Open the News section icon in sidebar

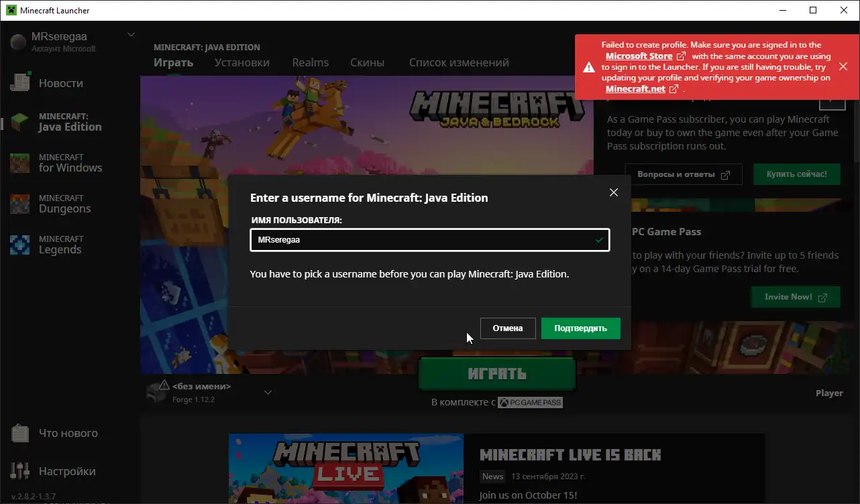pyautogui.click(x=21, y=82)
